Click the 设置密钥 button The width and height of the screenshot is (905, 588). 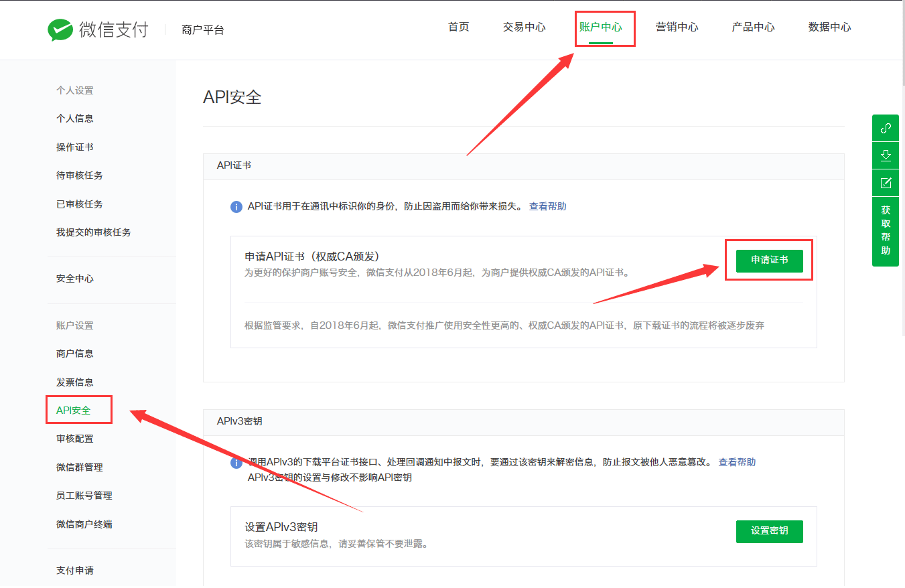coord(770,531)
